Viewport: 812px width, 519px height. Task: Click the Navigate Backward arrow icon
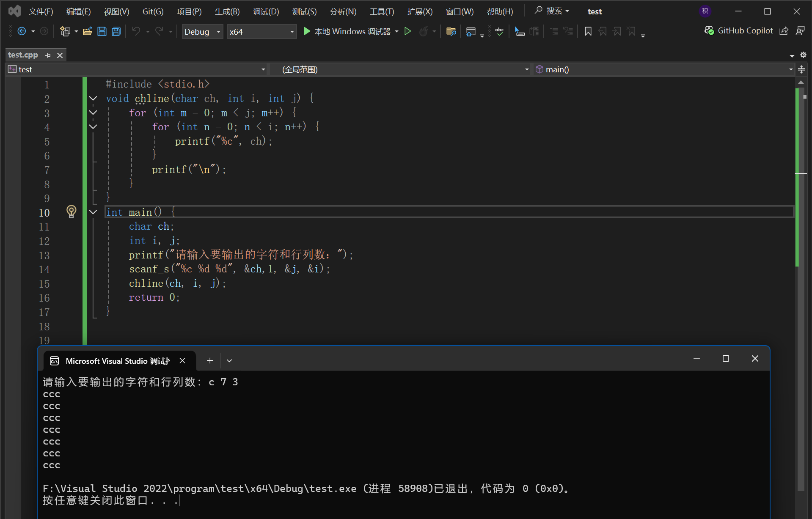pyautogui.click(x=22, y=31)
